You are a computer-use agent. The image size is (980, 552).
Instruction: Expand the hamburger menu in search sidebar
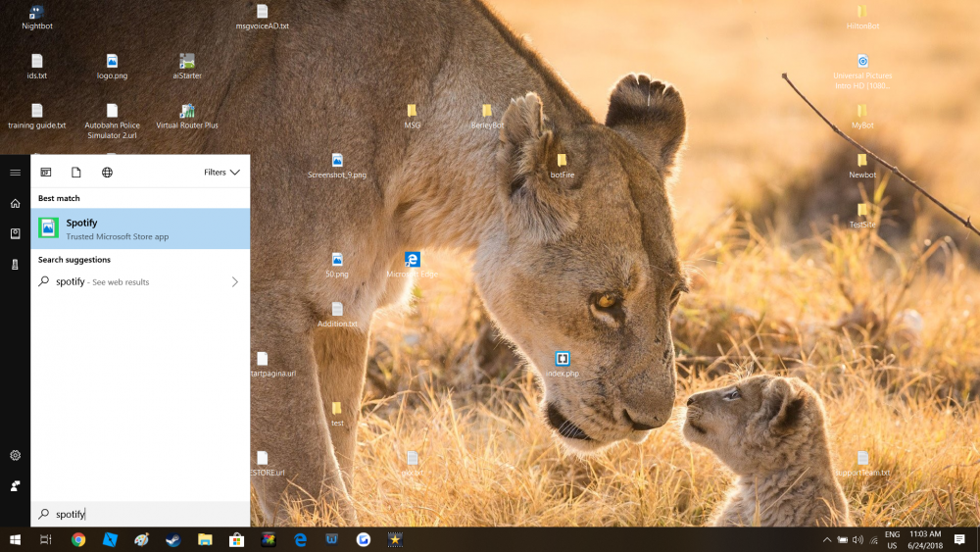[15, 173]
